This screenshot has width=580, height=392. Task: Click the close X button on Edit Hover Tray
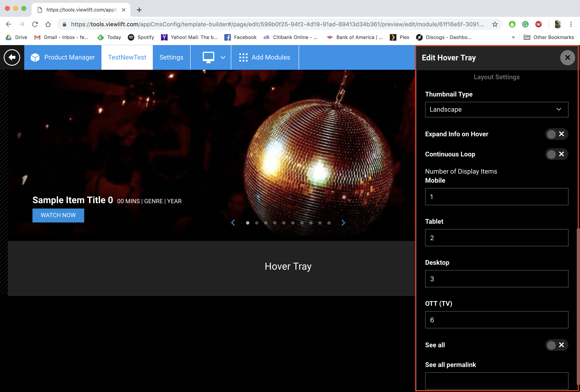pyautogui.click(x=567, y=57)
